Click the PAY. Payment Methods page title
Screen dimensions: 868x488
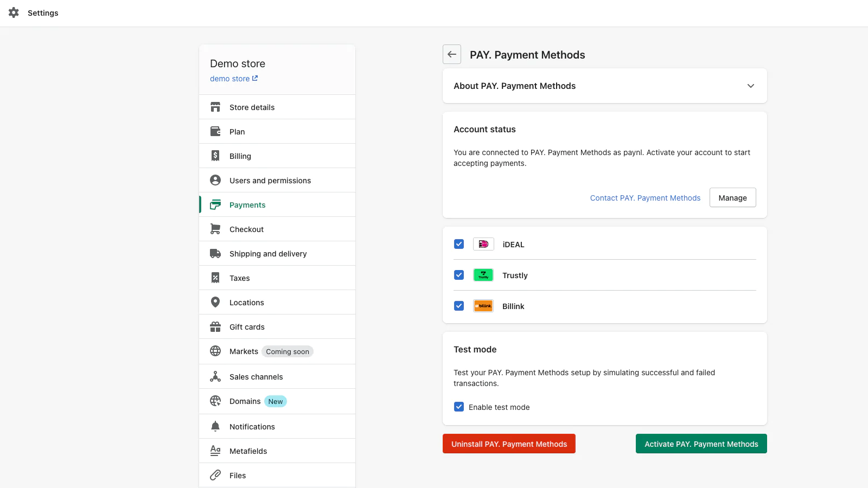[x=527, y=55]
